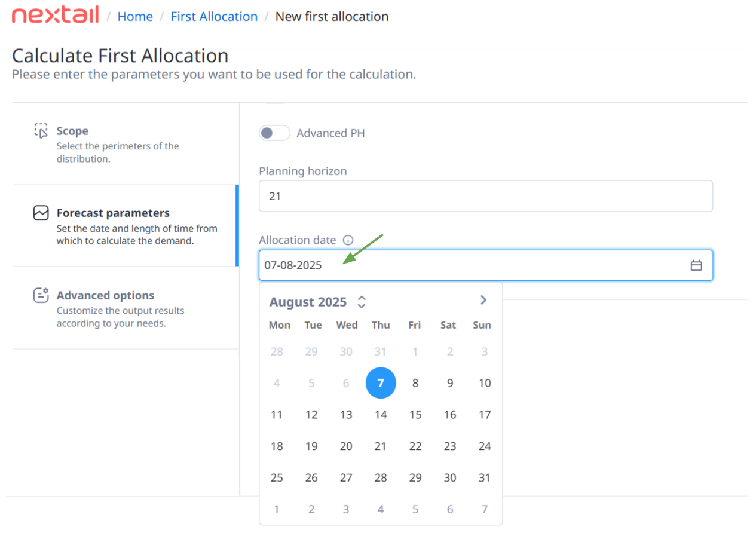
Task: Click the New first allocation breadcrumb text
Action: pos(332,17)
